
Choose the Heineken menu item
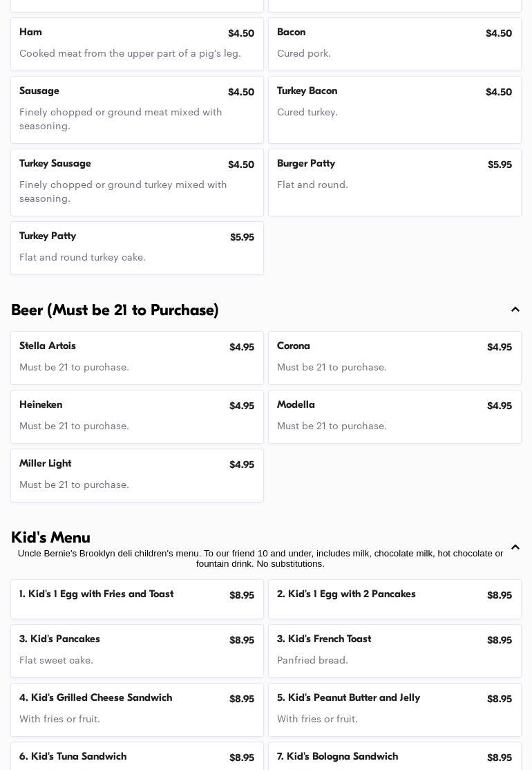click(137, 416)
